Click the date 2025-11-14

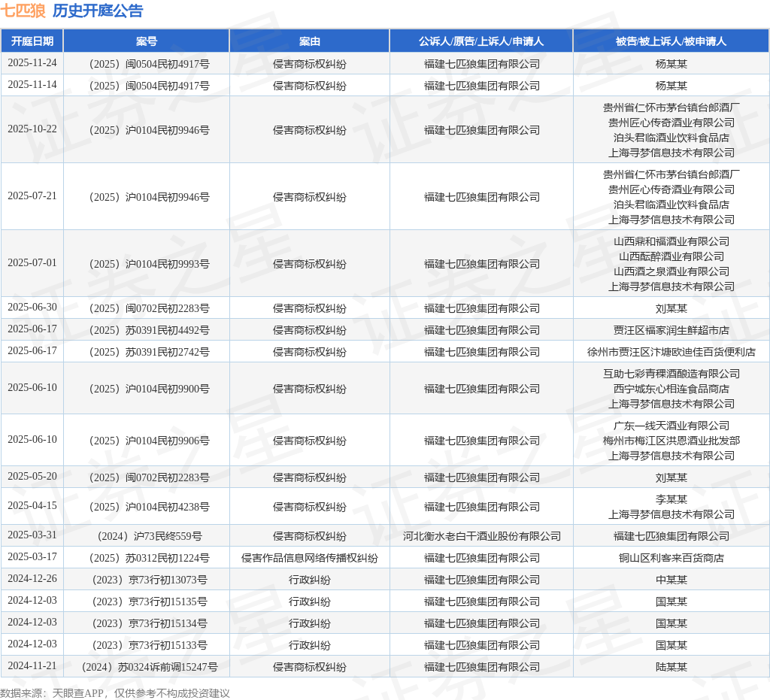click(32, 85)
